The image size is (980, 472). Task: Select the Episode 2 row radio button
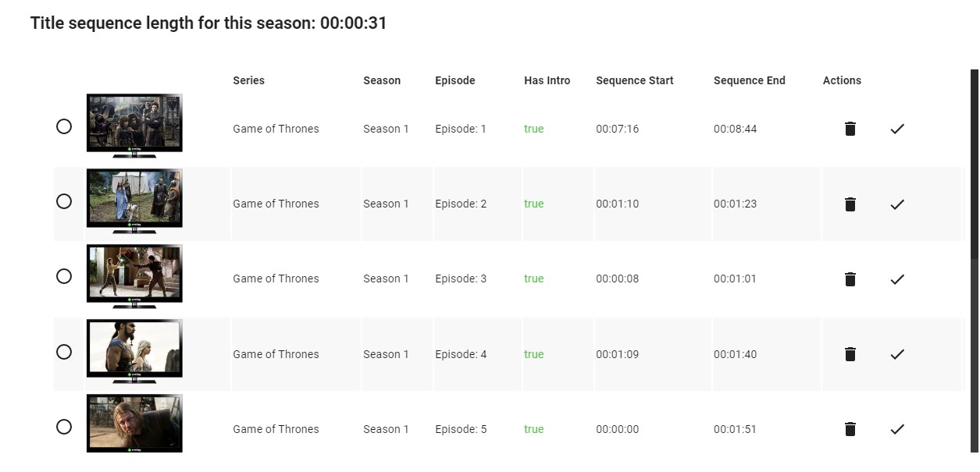click(x=64, y=201)
